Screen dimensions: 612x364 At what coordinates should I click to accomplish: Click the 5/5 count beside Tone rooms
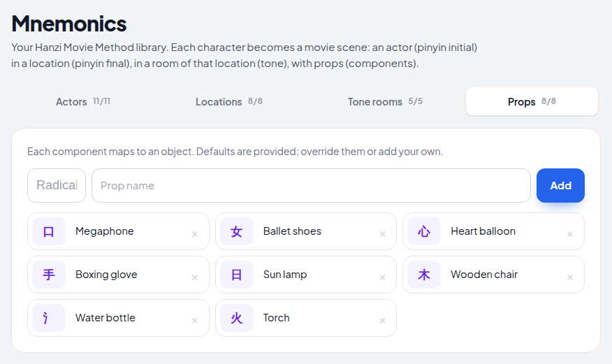(415, 101)
